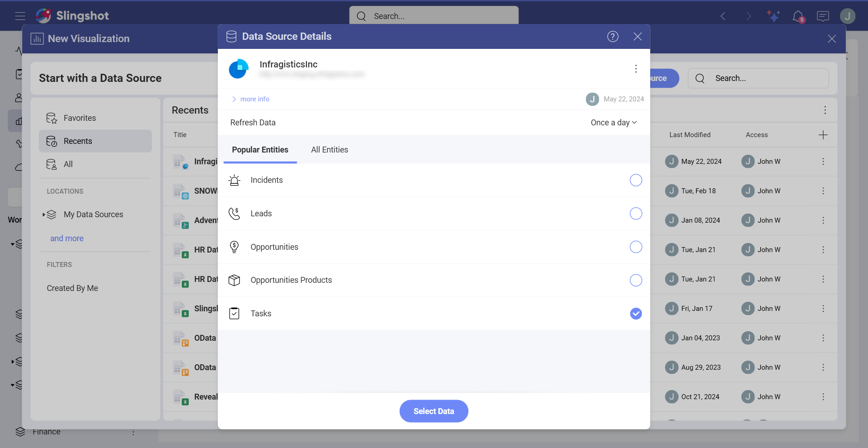Go back with the left arrow
The width and height of the screenshot is (868, 448).
tap(723, 16)
